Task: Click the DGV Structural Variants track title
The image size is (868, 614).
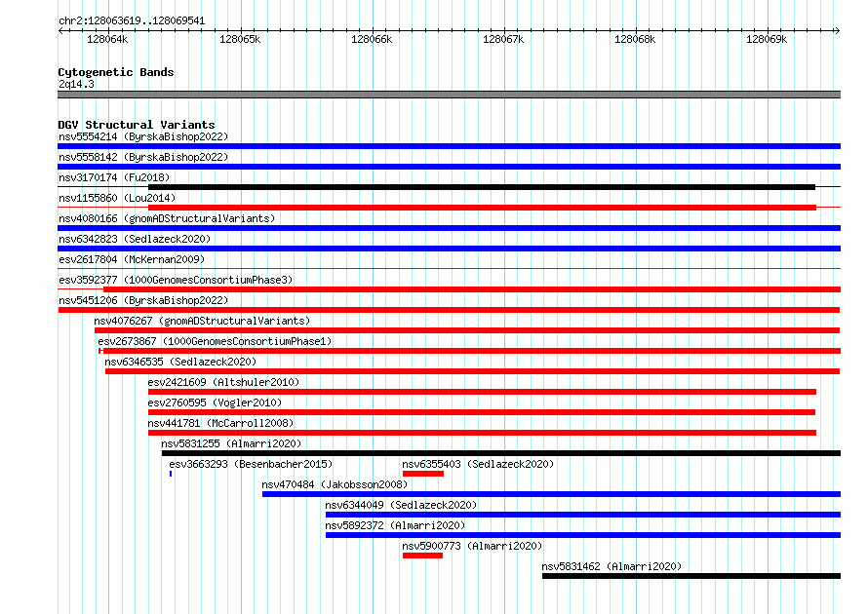Action: (x=137, y=125)
